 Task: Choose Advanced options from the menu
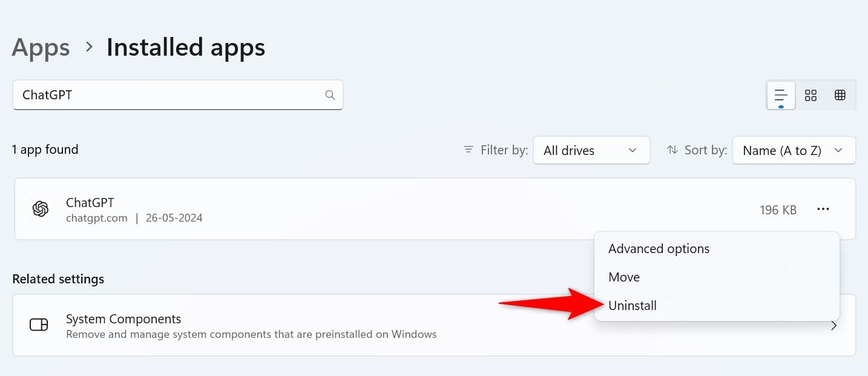[659, 248]
